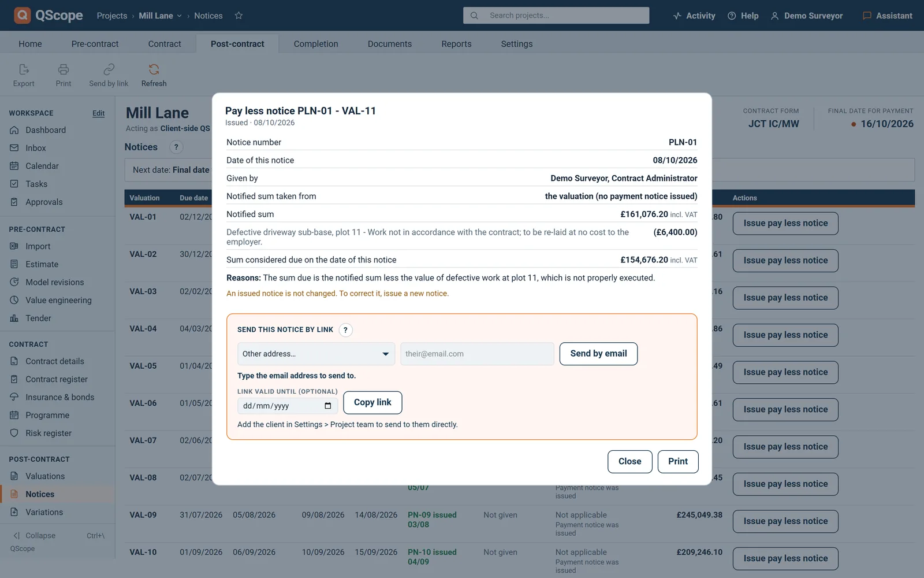
Task: Show help for Send this notice by link
Action: pos(345,330)
